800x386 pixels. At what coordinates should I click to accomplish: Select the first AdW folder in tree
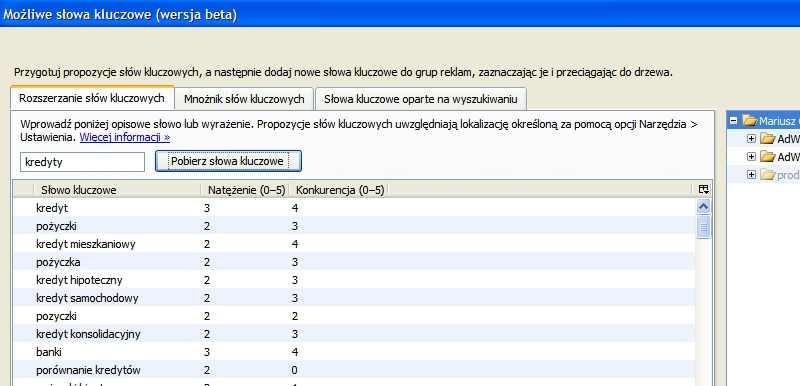[x=780, y=139]
